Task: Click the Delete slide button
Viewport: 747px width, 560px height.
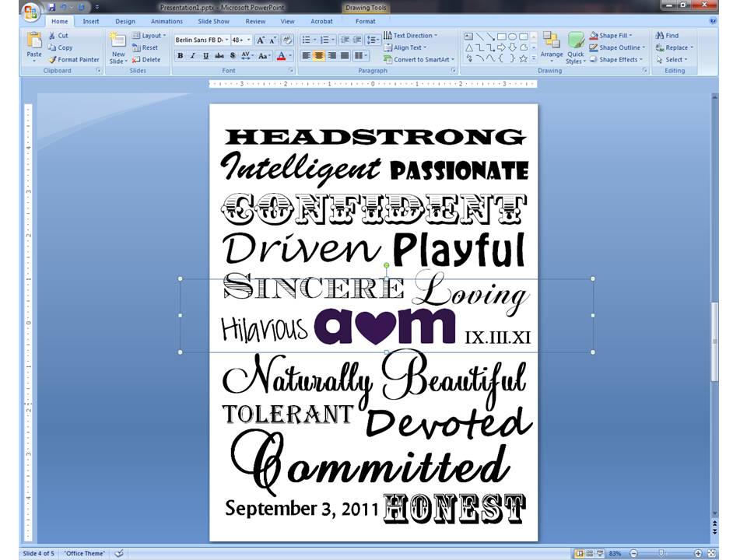Action: pyautogui.click(x=146, y=60)
